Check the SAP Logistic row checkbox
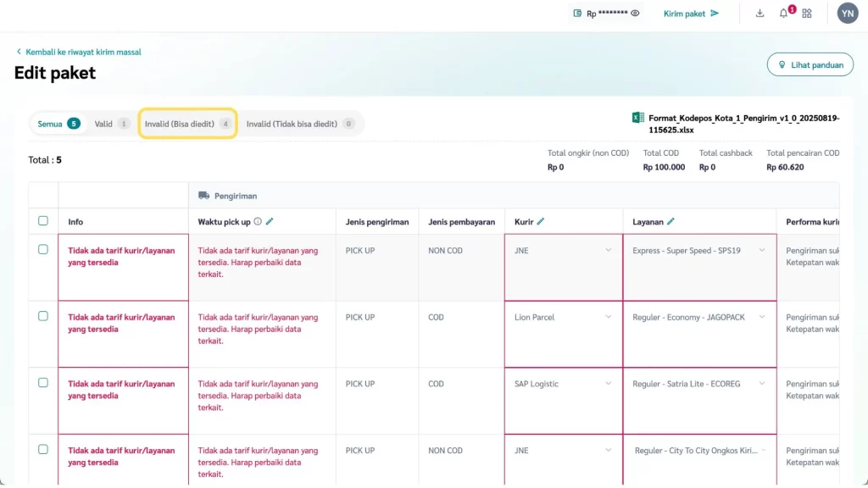868x488 pixels. click(x=43, y=383)
